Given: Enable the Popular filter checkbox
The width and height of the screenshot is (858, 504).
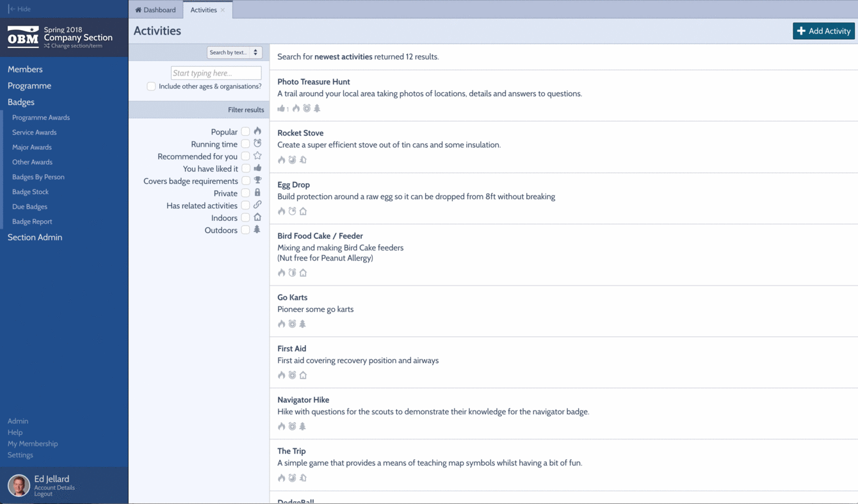Looking at the screenshot, I should 245,132.
